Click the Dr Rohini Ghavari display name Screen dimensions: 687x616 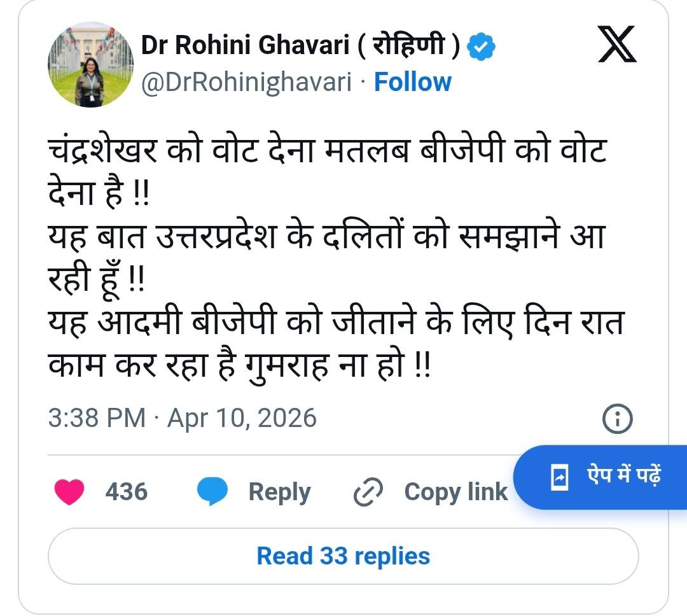click(300, 45)
